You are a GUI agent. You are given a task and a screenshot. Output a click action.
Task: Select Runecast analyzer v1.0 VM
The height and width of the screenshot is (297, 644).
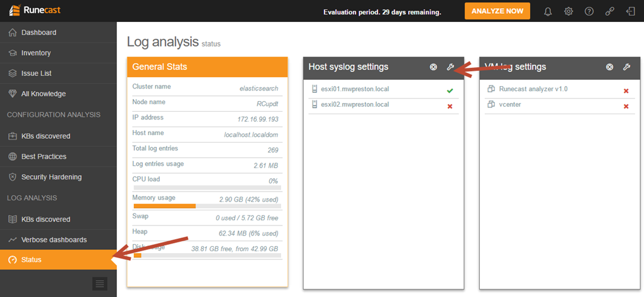[559, 89]
